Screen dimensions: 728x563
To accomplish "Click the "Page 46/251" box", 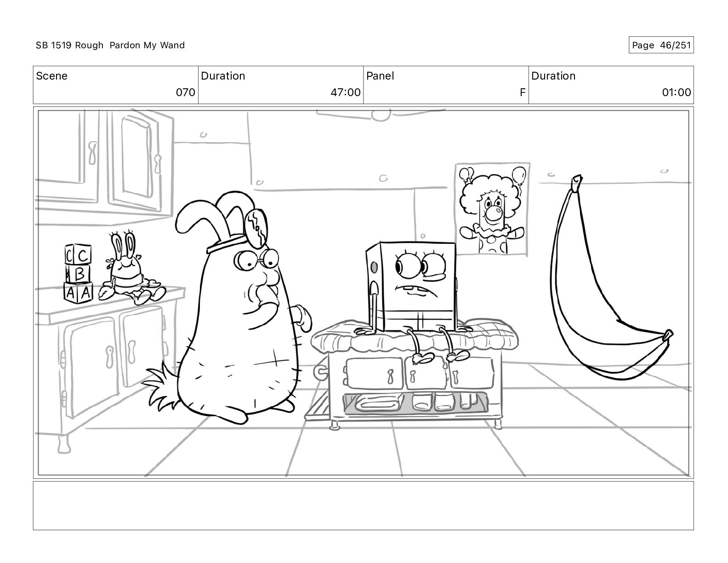I will click(661, 45).
